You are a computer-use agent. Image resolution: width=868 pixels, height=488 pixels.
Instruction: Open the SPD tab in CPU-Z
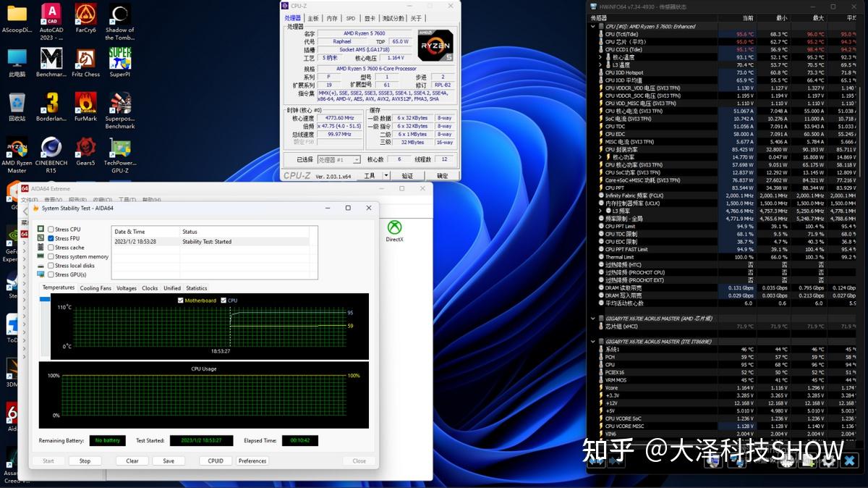click(x=351, y=18)
